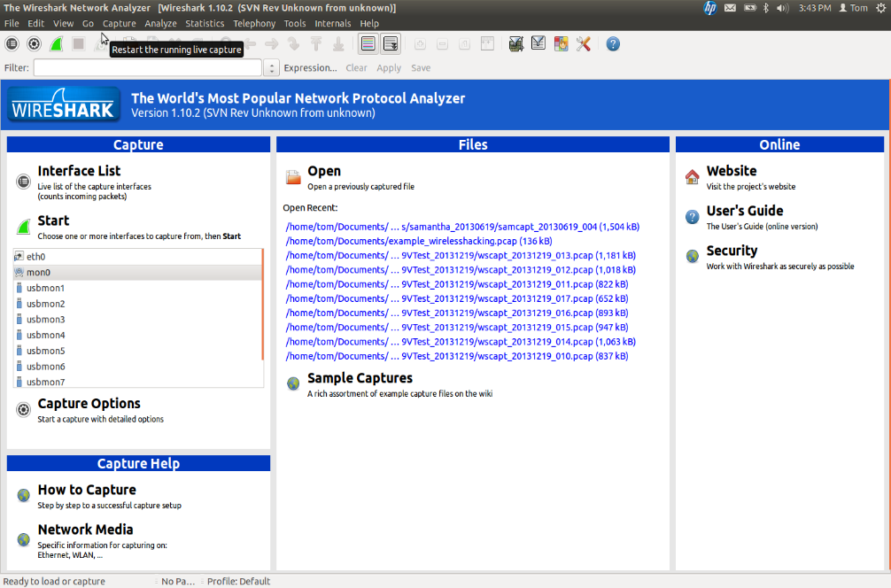The width and height of the screenshot is (891, 588).
Task: Visit the project Website link
Action: [x=732, y=171]
